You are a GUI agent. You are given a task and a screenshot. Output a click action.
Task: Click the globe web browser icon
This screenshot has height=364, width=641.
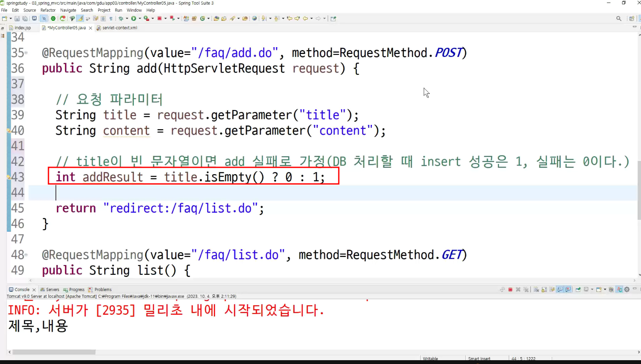[254, 18]
